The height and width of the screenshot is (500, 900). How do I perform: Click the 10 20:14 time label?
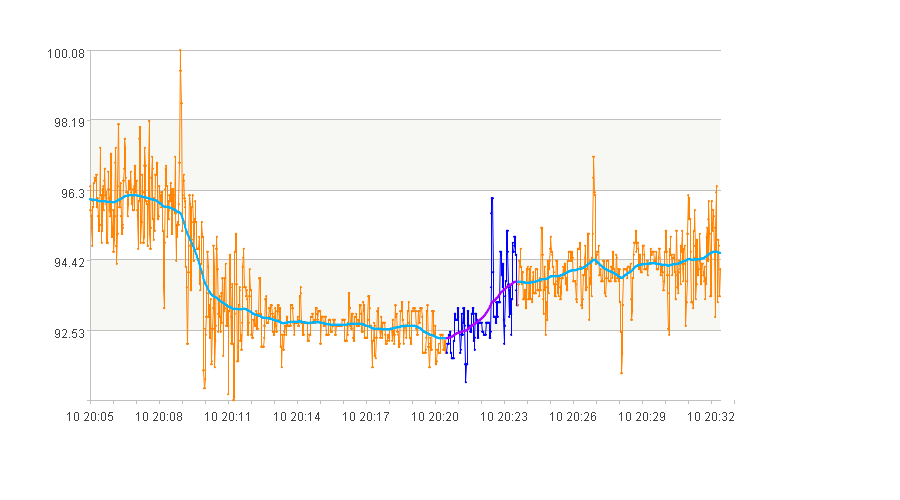[297, 417]
